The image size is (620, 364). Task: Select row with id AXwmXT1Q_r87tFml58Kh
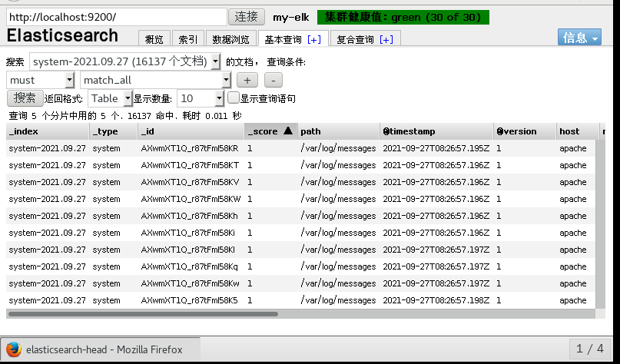(300, 216)
